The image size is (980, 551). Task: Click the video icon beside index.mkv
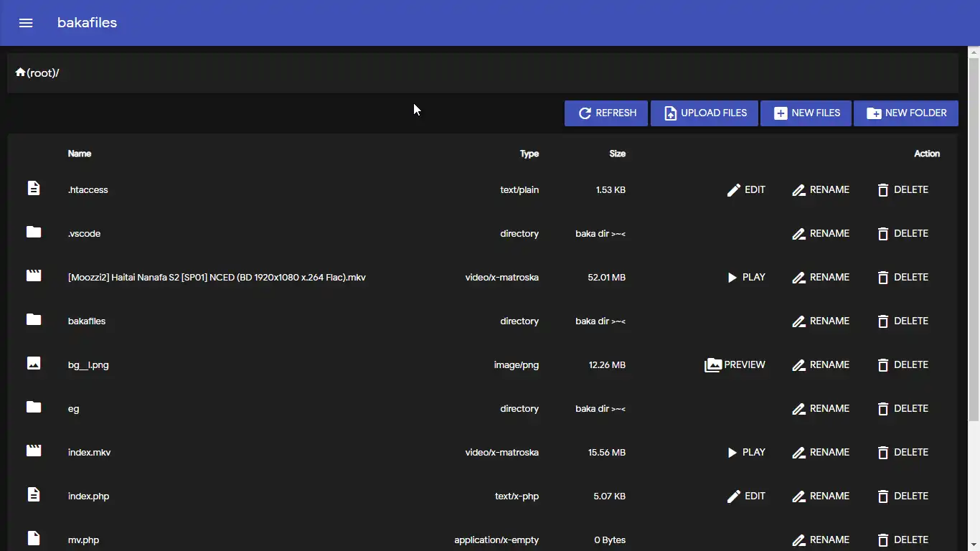click(x=34, y=451)
